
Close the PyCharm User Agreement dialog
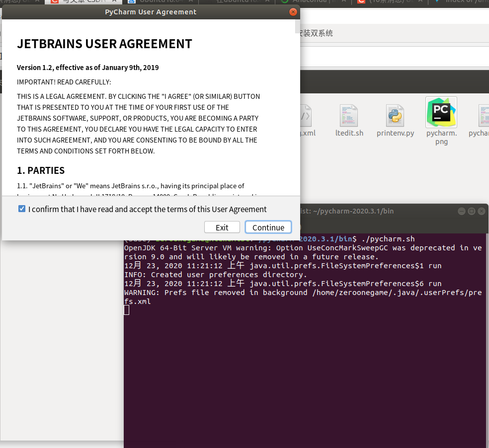[x=293, y=12]
